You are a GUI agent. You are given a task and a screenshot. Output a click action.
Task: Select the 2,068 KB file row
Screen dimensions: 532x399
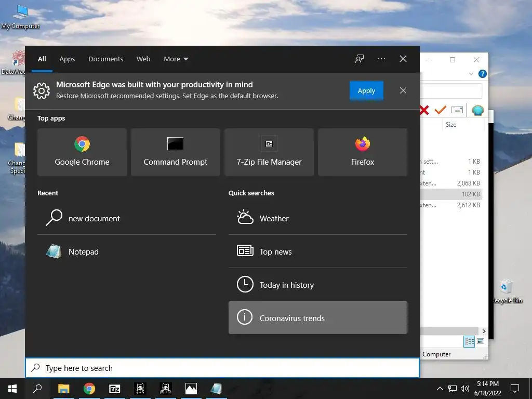pyautogui.click(x=450, y=183)
